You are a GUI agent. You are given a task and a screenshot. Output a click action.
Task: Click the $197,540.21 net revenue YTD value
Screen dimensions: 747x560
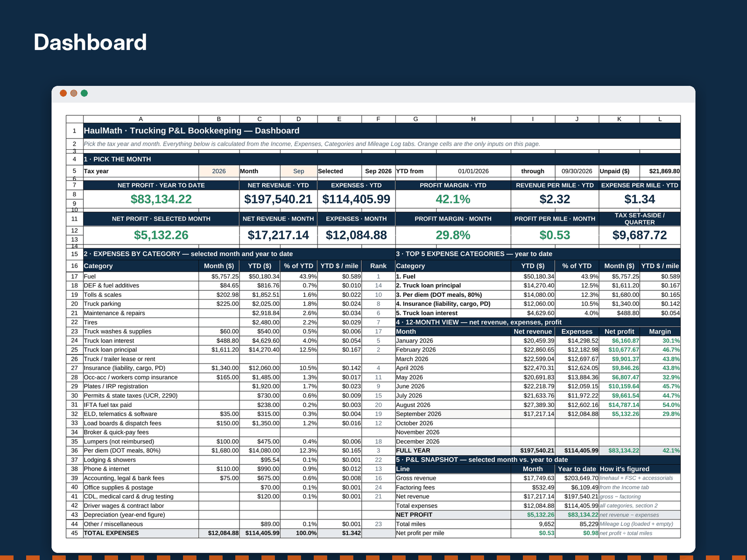tap(278, 199)
